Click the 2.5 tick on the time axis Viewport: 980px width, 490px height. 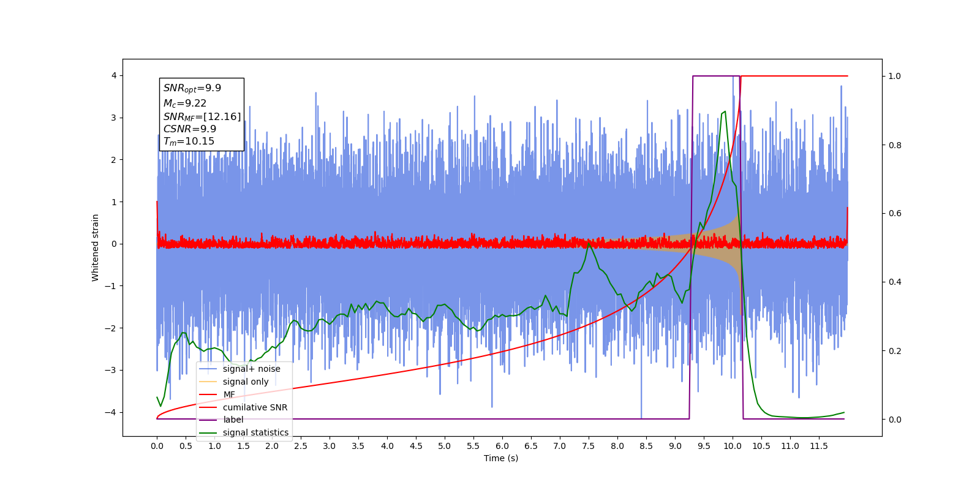pos(301,446)
